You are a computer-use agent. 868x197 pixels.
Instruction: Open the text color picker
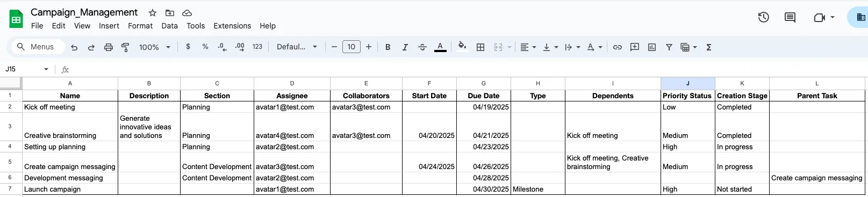440,47
